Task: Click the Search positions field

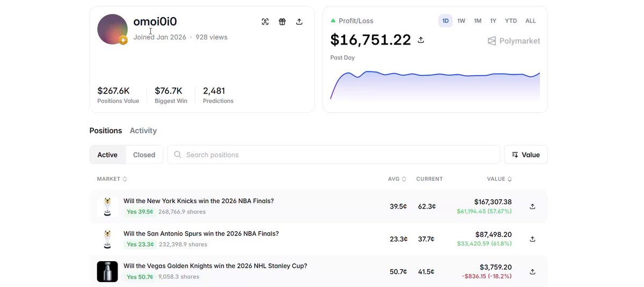Action: click(334, 155)
